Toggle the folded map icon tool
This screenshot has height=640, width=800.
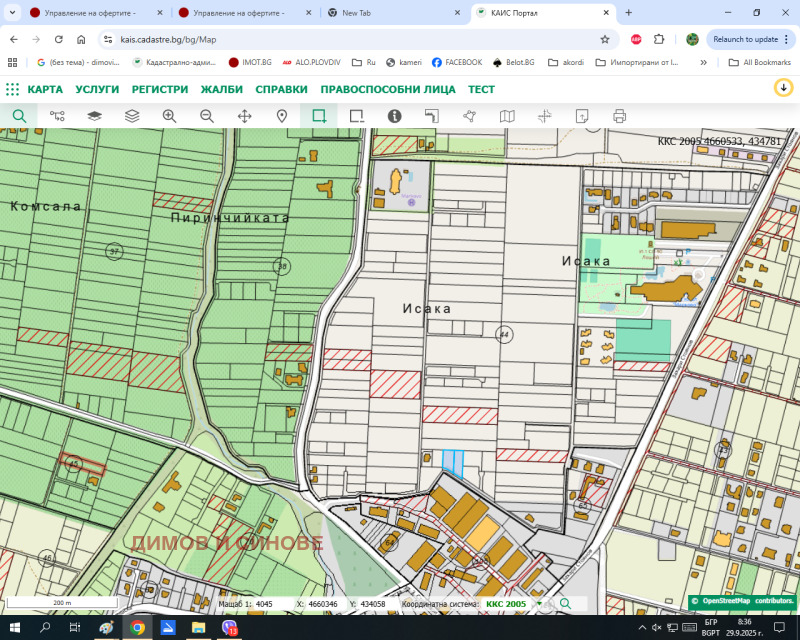pyautogui.click(x=507, y=116)
